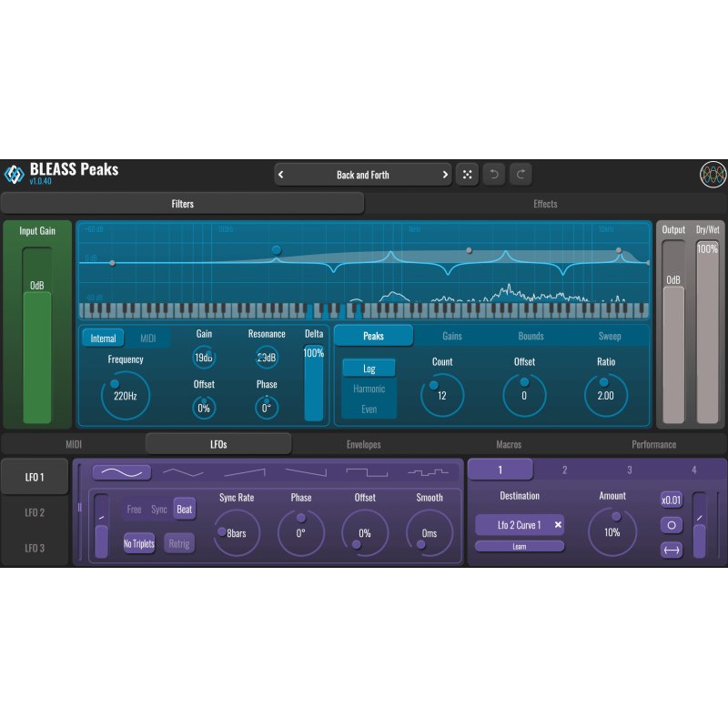Select LFO 2 in the sidebar
Image resolution: width=728 pixels, height=728 pixels.
pos(35,512)
